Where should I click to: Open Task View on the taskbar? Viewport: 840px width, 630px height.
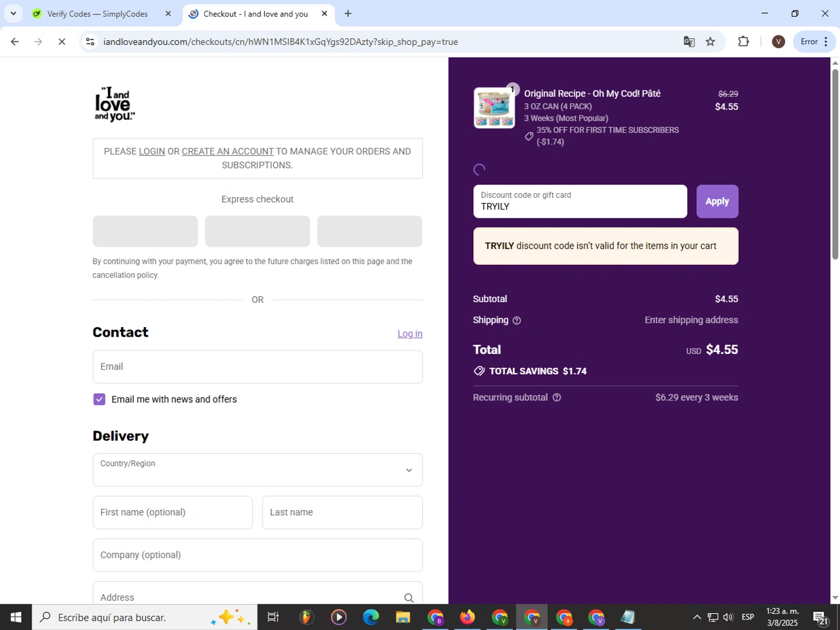(273, 617)
